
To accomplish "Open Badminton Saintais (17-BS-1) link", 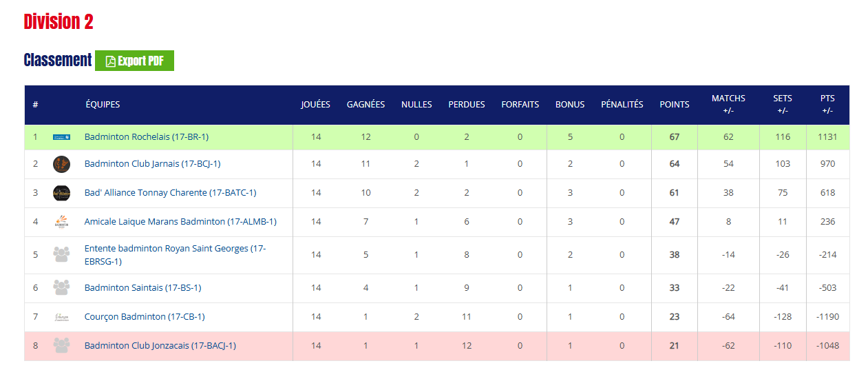I will (142, 288).
